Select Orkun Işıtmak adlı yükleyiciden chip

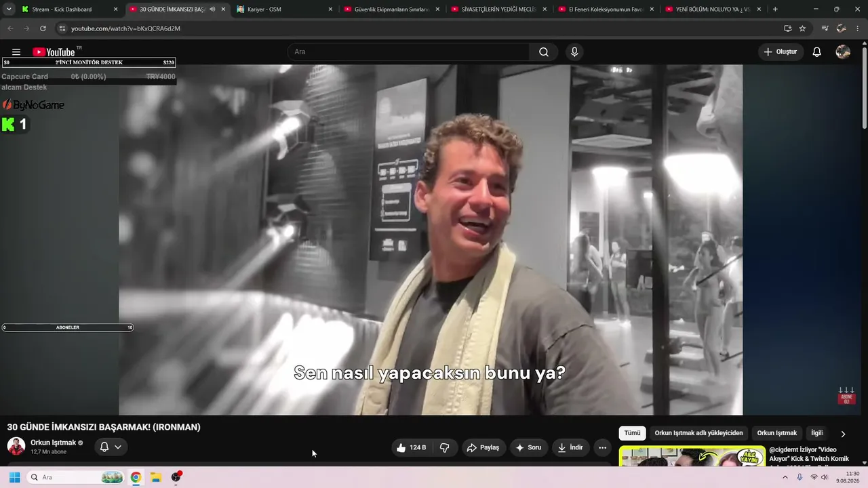[698, 433]
